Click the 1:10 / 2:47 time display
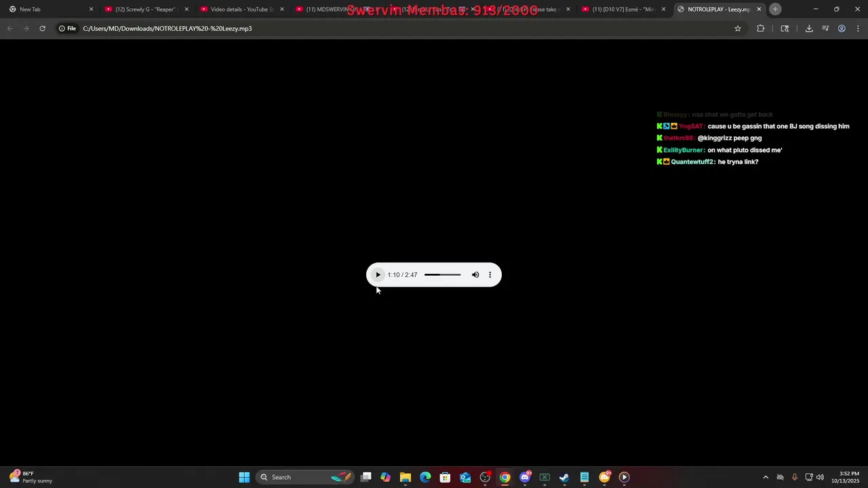868x488 pixels. (402, 274)
